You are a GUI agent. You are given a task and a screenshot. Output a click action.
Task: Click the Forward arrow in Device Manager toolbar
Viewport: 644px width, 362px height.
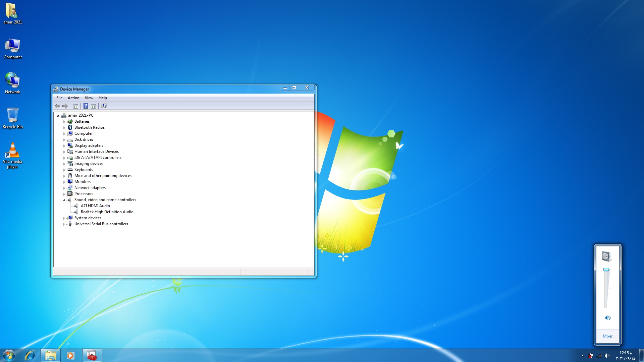pos(65,106)
